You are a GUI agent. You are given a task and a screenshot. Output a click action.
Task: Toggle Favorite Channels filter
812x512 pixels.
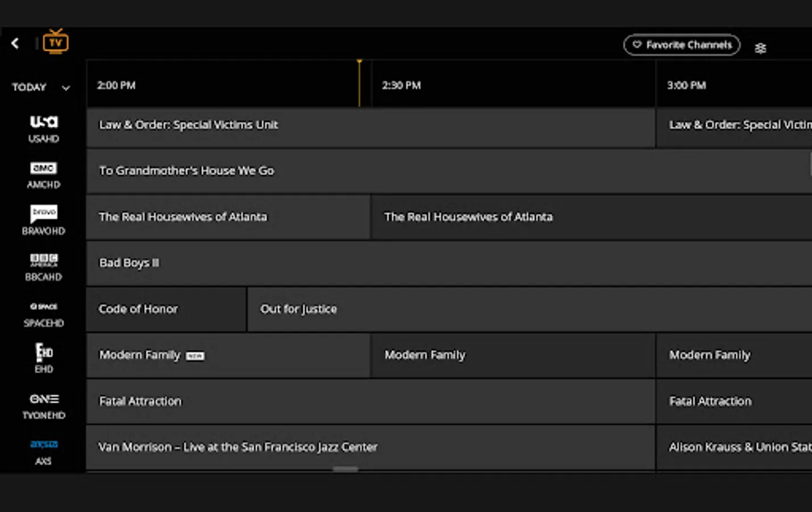(x=681, y=45)
